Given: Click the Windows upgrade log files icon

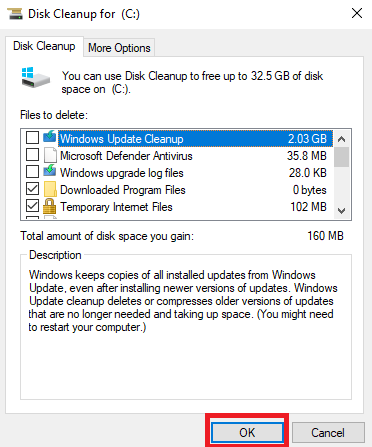Looking at the screenshot, I should pos(50,171).
